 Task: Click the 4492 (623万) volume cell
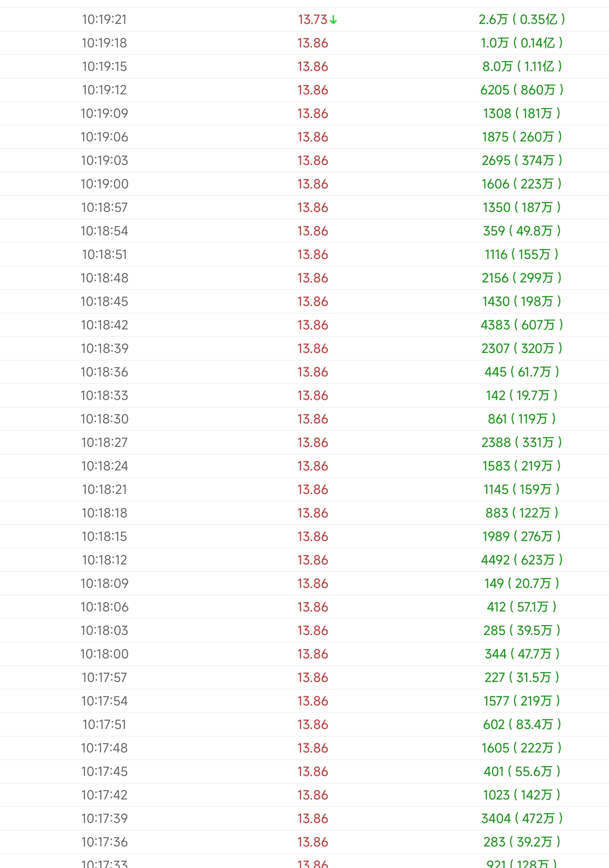(x=521, y=560)
